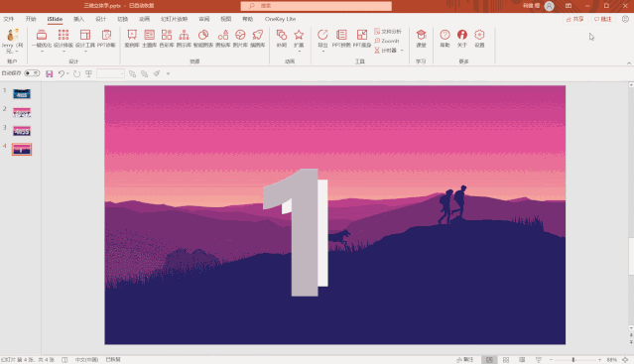Open the 文档分析 document analysis tool

pos(388,31)
